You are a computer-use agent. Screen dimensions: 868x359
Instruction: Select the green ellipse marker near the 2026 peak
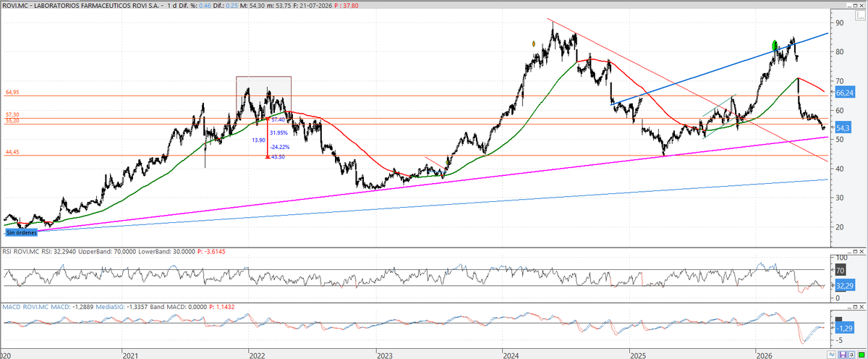point(775,46)
